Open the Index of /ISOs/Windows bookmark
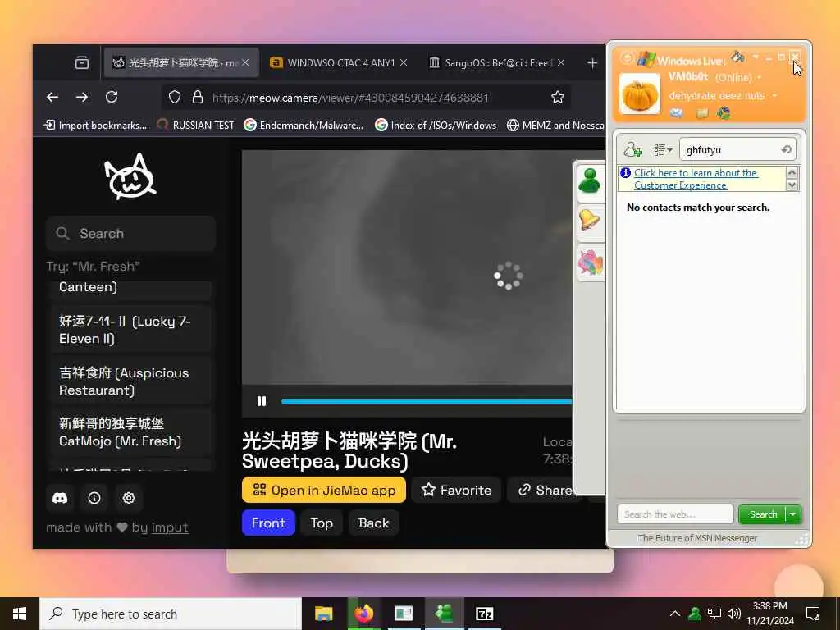Viewport: 840px width, 630px height. (x=436, y=126)
